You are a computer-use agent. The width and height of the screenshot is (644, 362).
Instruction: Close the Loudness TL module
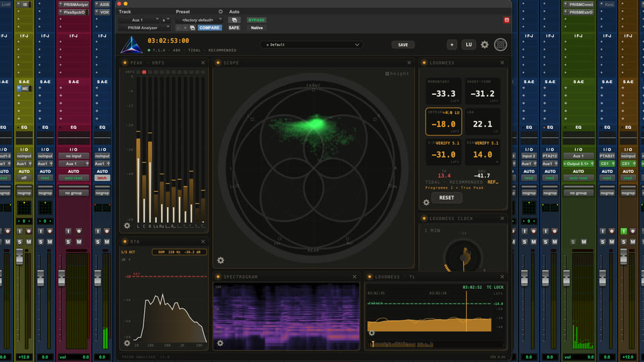(502, 277)
